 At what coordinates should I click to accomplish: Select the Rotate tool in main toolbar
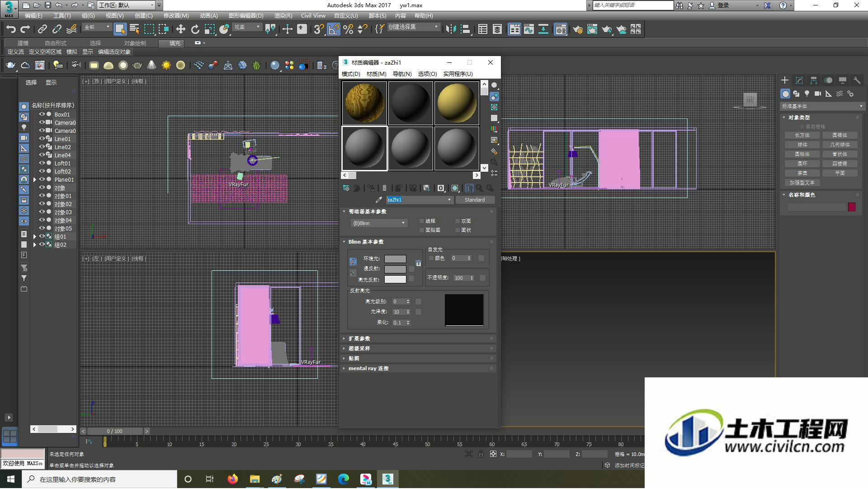click(x=195, y=29)
